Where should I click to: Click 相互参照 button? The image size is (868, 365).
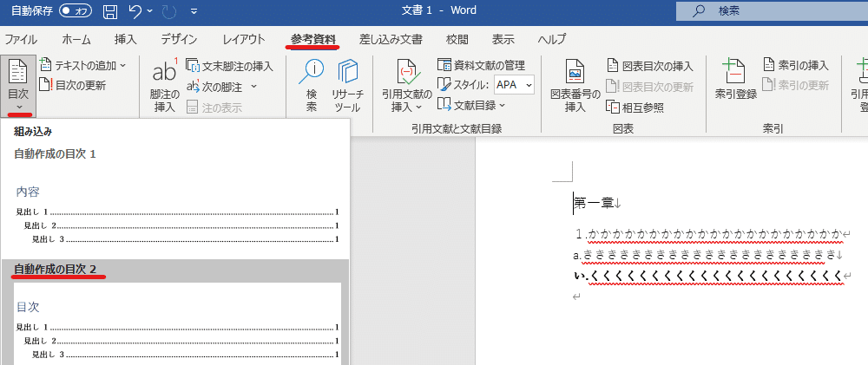[x=635, y=107]
